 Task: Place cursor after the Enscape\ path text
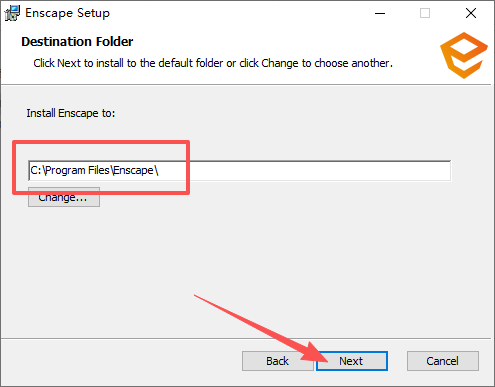click(159, 170)
